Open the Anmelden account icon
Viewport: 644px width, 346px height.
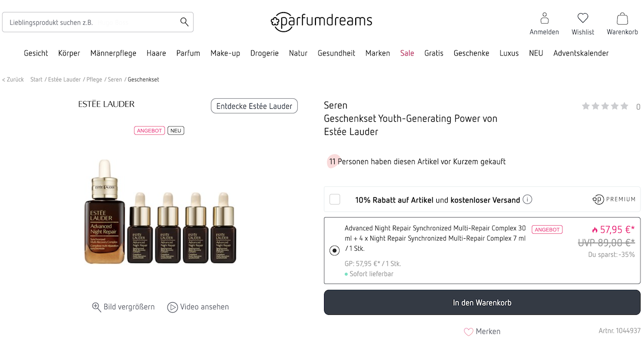(544, 19)
